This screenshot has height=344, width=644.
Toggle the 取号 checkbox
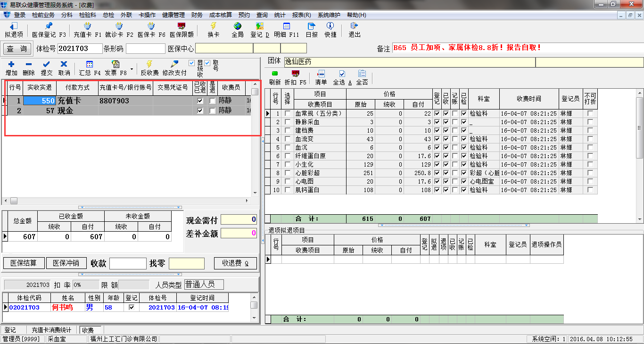coord(207,63)
